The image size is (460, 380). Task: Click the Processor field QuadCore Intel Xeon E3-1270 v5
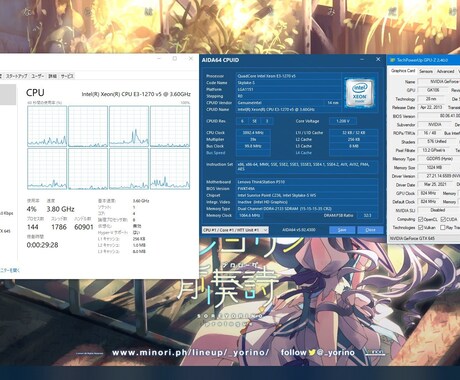(289, 76)
